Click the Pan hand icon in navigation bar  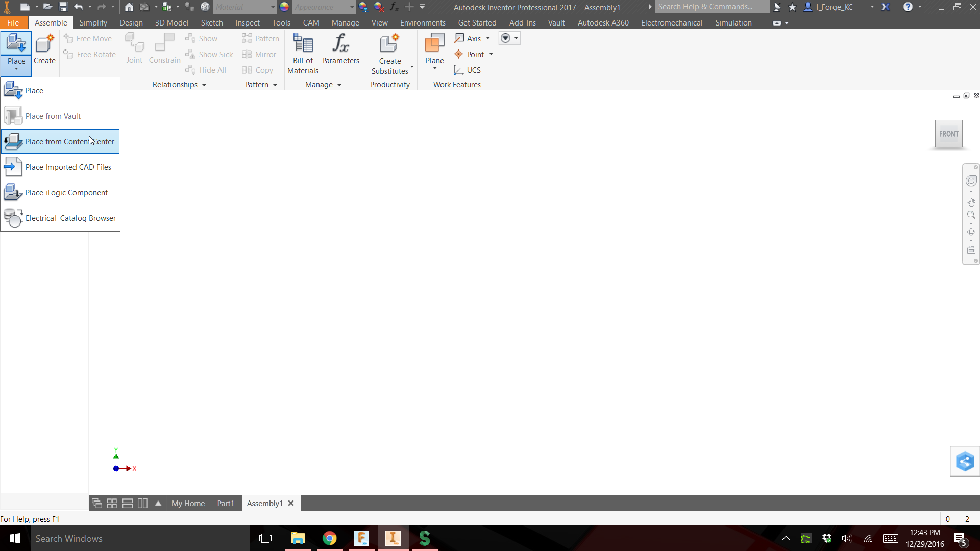pos(971,203)
